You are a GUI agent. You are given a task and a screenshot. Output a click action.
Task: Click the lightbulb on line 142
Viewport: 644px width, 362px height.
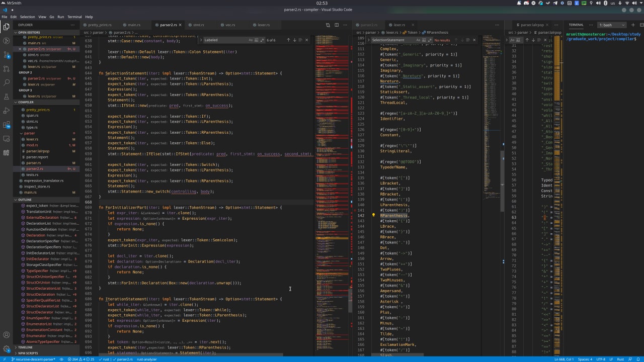pos(373,215)
